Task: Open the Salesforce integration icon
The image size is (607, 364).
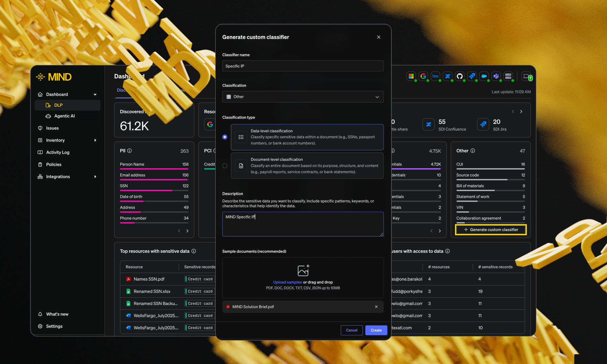Action: (x=484, y=76)
